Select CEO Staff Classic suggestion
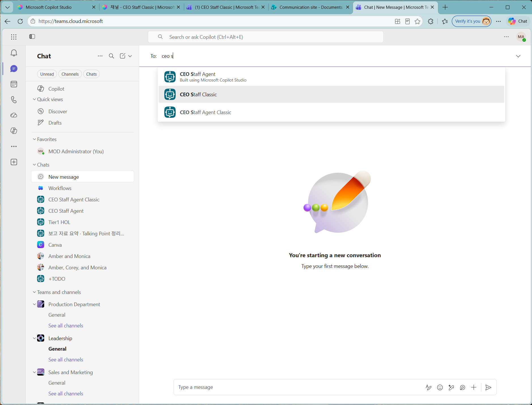The width and height of the screenshot is (532, 405). pos(331,94)
